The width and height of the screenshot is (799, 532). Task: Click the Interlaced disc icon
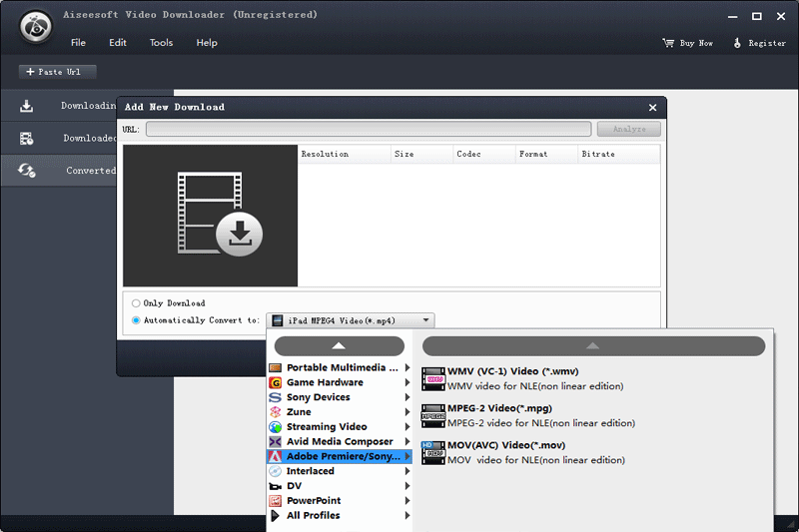(276, 471)
